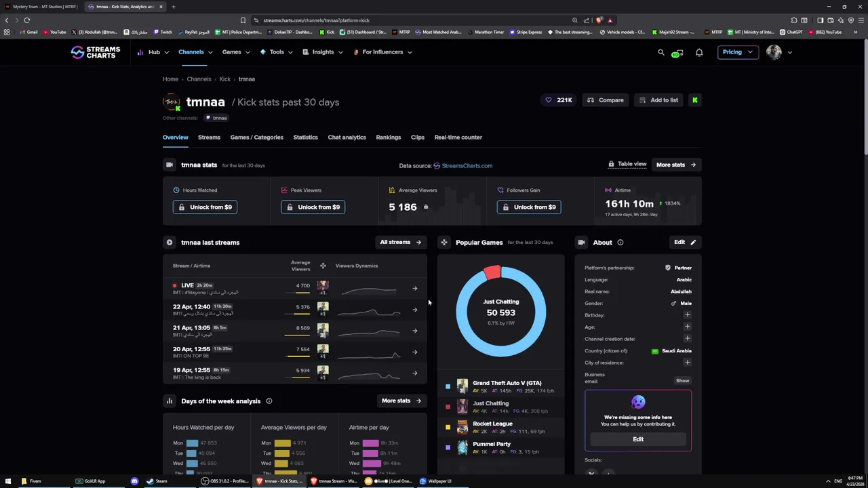Click Home breadcrumb link

(x=170, y=79)
